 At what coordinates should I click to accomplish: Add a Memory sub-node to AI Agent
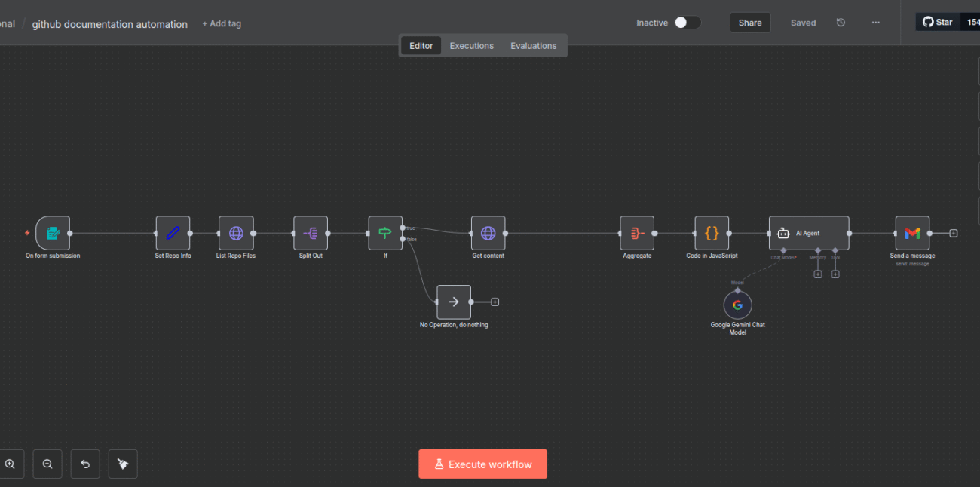coord(817,274)
